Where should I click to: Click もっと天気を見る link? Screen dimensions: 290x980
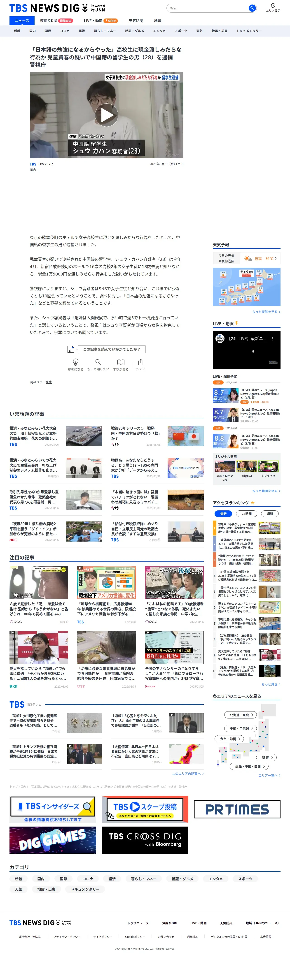(x=266, y=312)
